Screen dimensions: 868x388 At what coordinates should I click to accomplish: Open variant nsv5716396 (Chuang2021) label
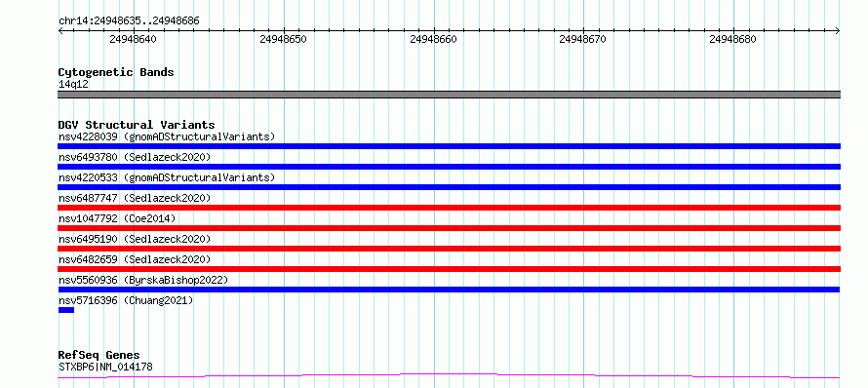click(x=126, y=300)
